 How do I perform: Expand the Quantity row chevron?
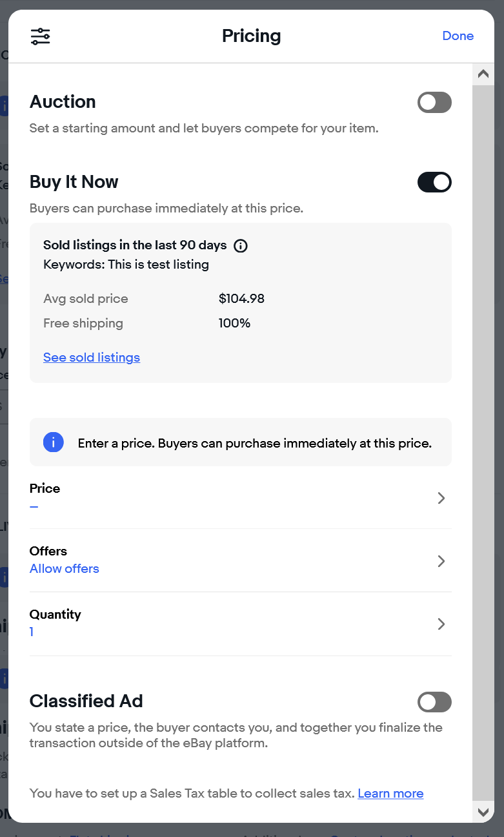coord(441,624)
